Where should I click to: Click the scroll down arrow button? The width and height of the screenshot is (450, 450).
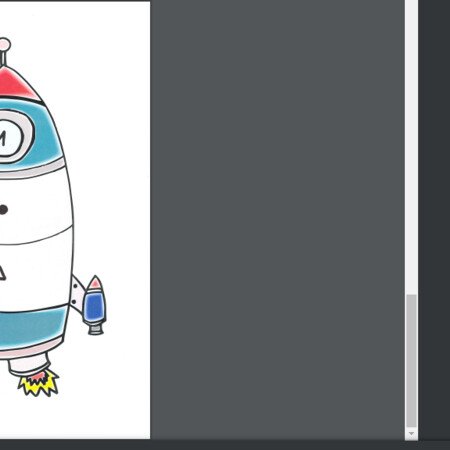(411, 433)
